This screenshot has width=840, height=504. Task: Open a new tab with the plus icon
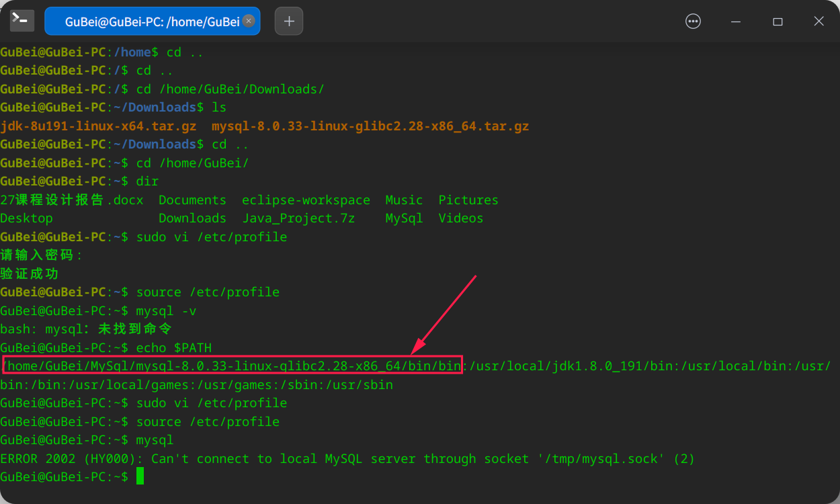288,21
